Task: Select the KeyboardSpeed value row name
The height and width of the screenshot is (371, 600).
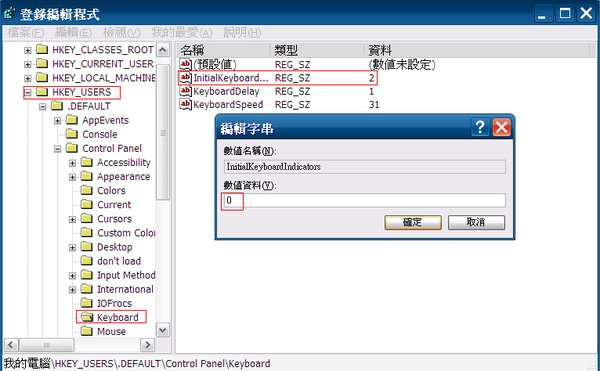Action: click(228, 105)
